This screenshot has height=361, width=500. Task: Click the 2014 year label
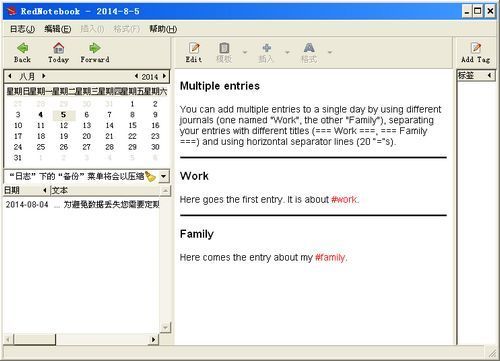150,77
